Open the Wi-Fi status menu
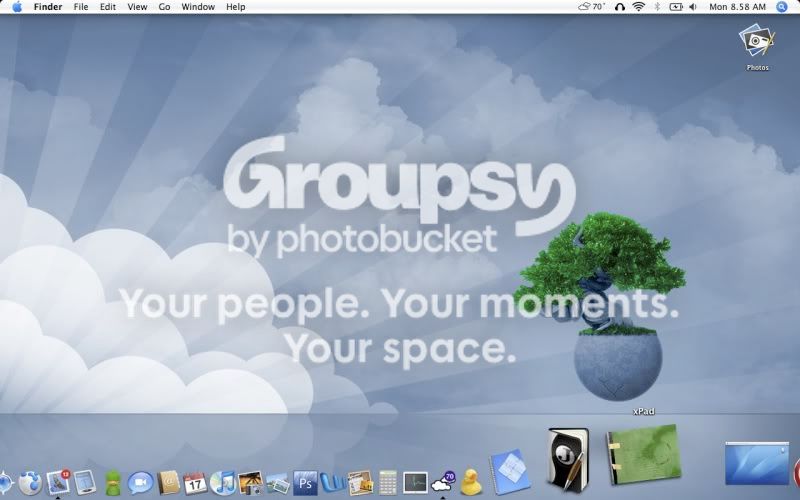 click(638, 7)
